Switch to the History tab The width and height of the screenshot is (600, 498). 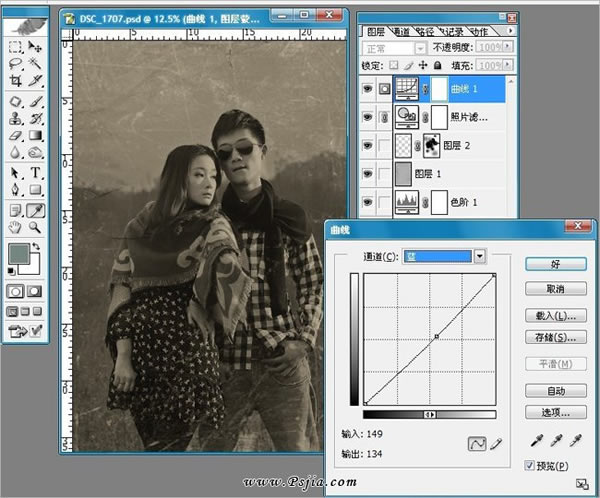point(452,31)
